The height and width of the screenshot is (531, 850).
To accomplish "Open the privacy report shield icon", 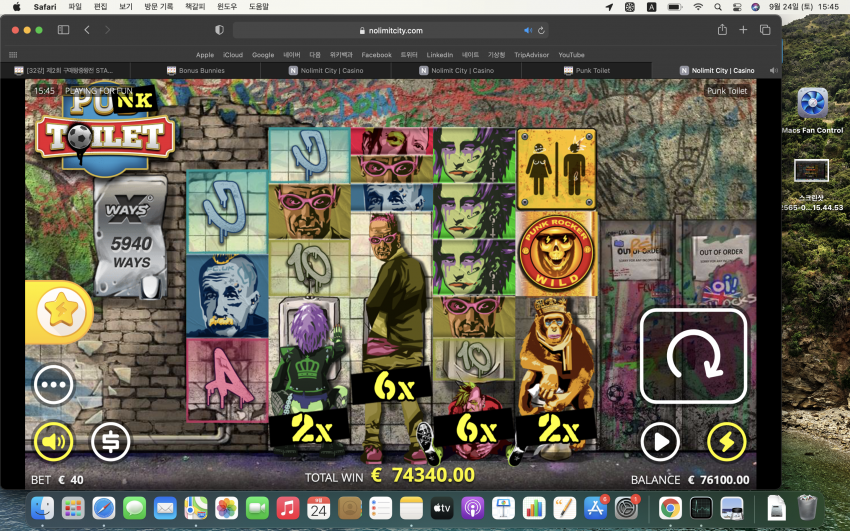I will (220, 30).
